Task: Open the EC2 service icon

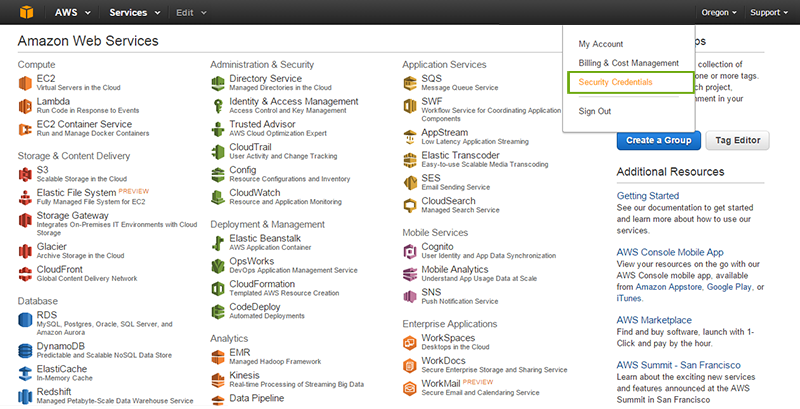Action: 26,81
